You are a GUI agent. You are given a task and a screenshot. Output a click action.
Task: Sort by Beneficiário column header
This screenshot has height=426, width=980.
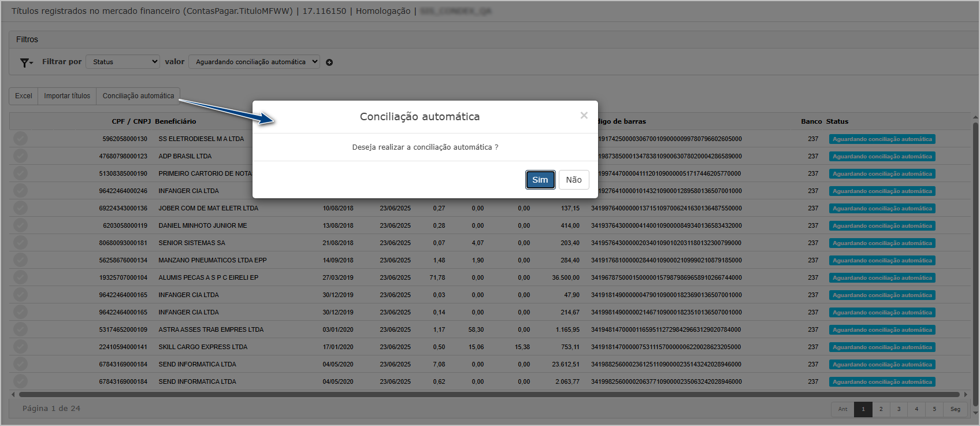point(176,121)
